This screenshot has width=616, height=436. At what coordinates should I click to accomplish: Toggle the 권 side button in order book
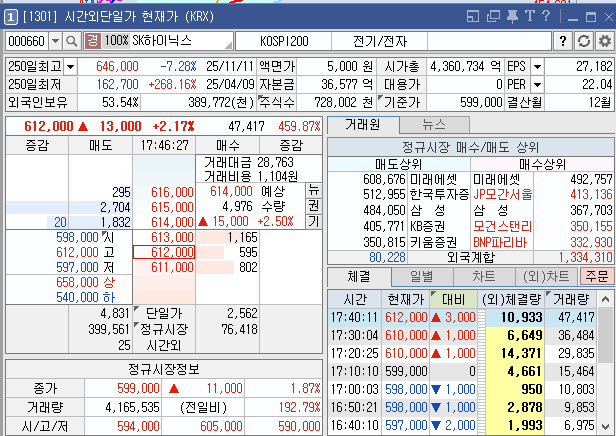(x=314, y=205)
